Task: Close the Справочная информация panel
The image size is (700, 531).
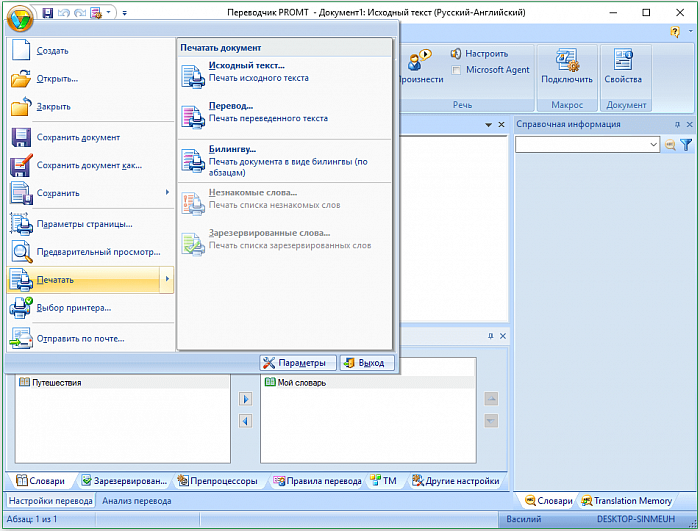Action: [690, 125]
